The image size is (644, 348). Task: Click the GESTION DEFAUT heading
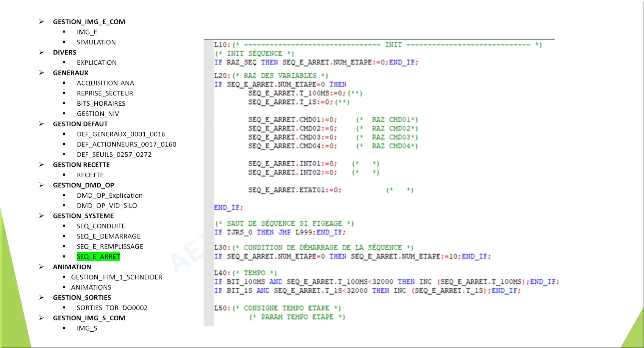point(80,124)
